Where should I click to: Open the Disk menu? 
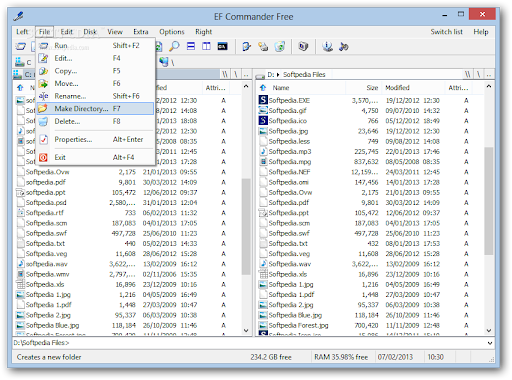pyautogui.click(x=90, y=32)
